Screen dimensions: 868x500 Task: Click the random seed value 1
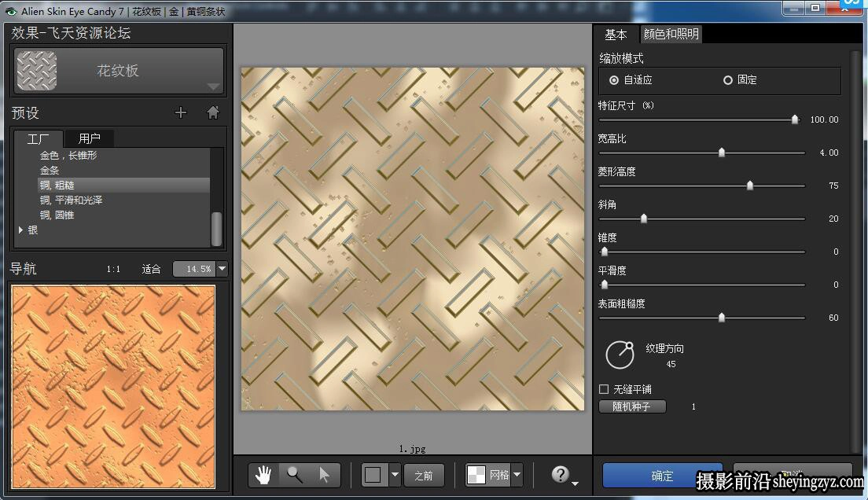[x=693, y=406]
